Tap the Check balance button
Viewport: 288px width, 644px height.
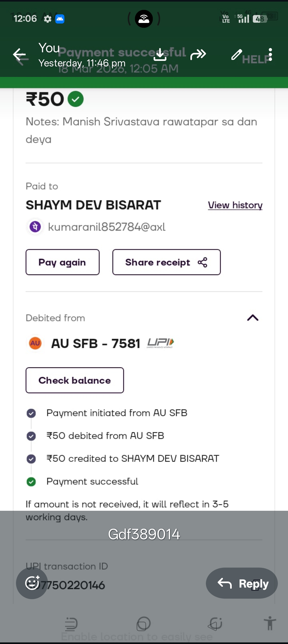[x=75, y=380]
